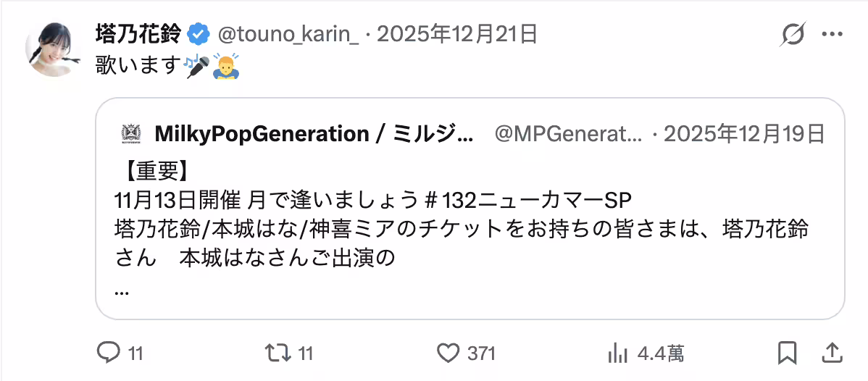Image resolution: width=868 pixels, height=381 pixels.
Task: Open the @touno_karin_ handle link
Action: 287,33
